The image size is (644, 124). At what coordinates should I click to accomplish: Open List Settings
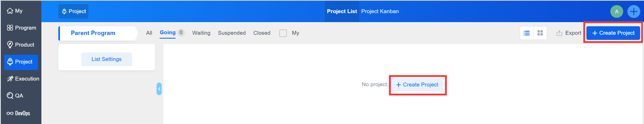[106, 59]
